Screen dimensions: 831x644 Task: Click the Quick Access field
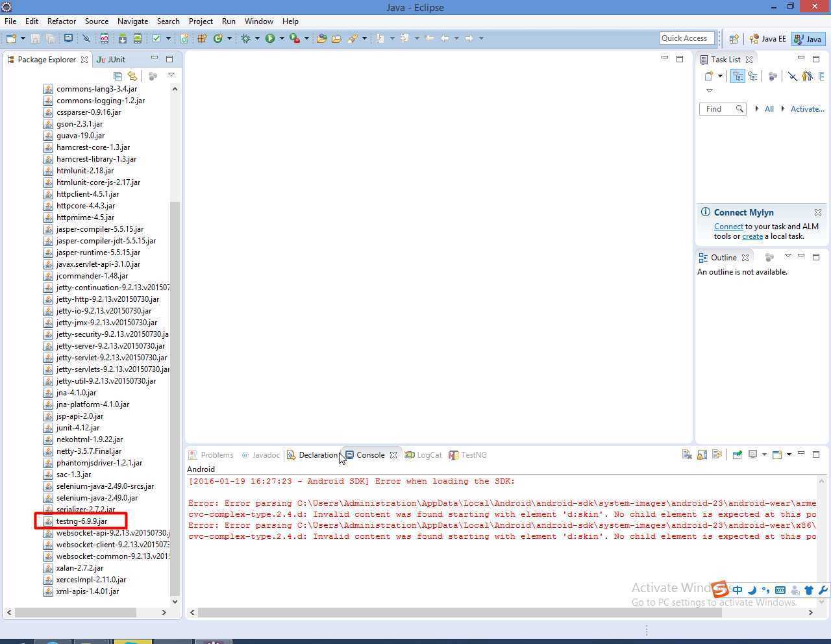[687, 38]
